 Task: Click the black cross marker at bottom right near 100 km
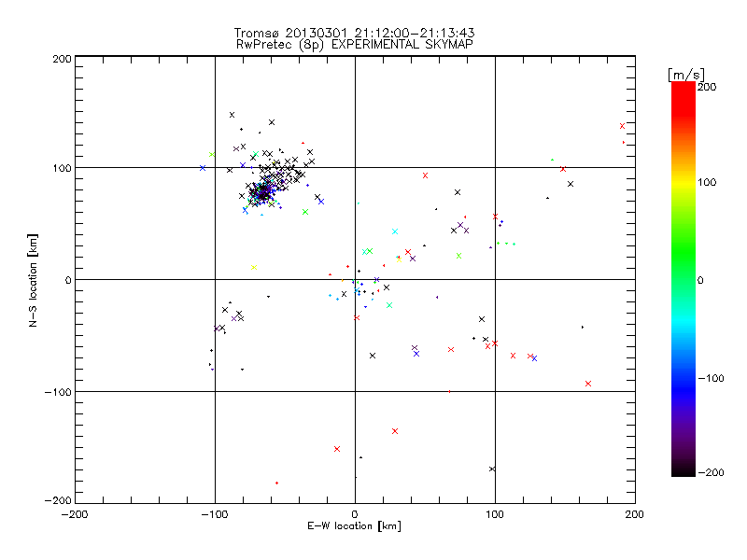492,469
